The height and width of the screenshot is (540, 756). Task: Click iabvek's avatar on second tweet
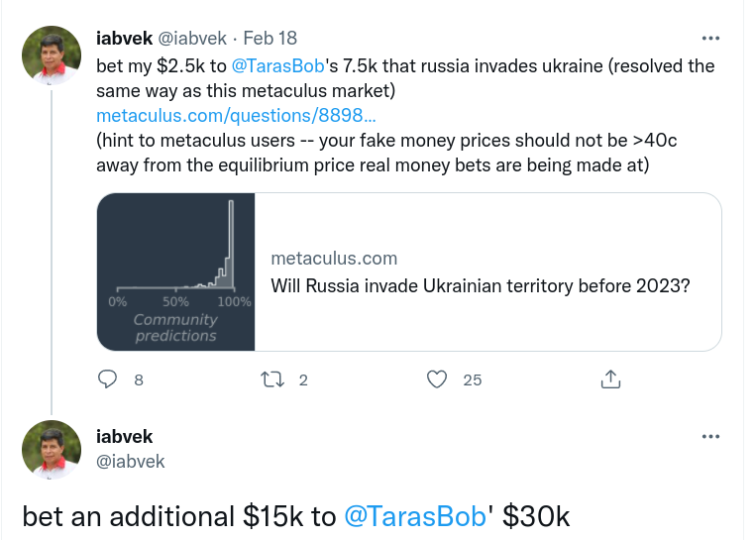pos(52,450)
